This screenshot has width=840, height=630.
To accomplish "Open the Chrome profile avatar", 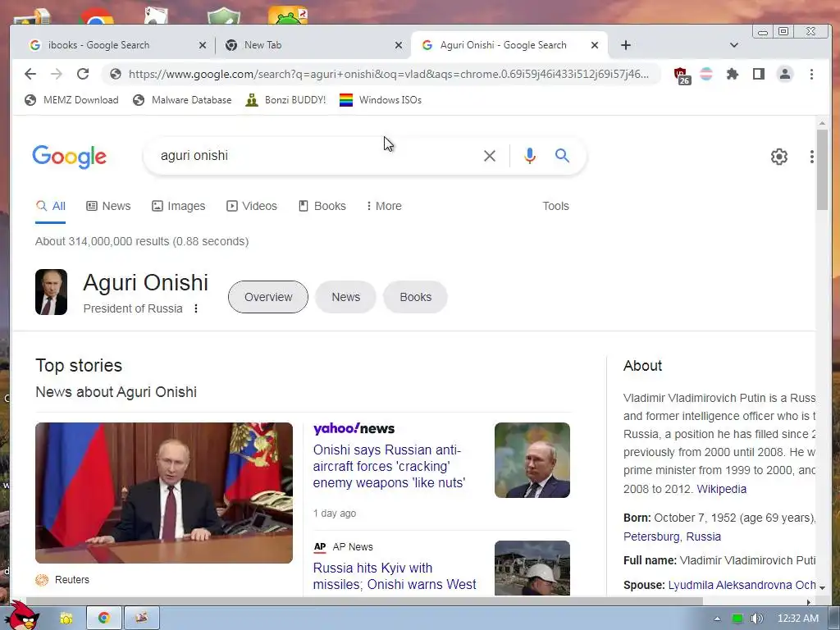I will [785, 74].
